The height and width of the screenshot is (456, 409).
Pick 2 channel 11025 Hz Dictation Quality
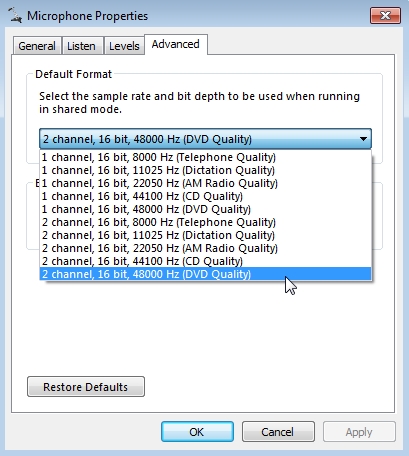click(205, 235)
